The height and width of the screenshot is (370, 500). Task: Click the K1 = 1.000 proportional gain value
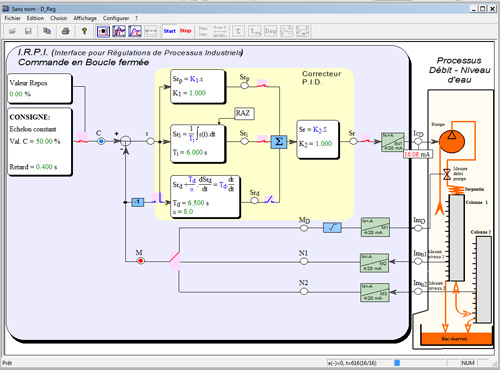tap(189, 93)
